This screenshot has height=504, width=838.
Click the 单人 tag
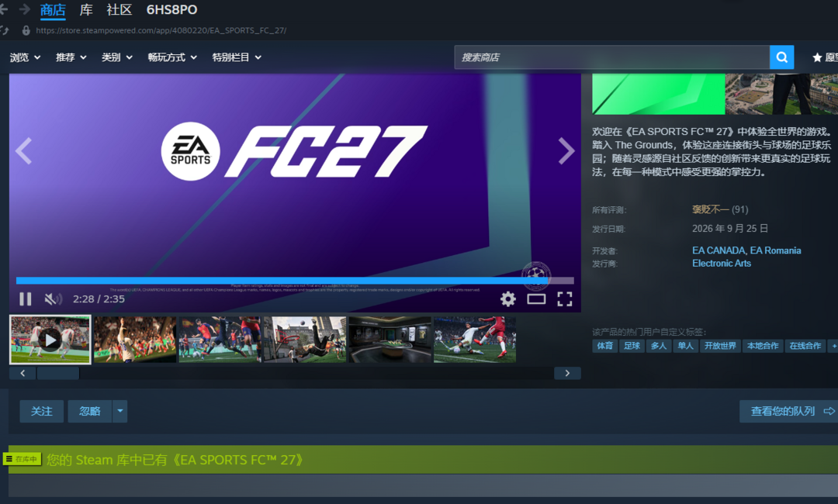(685, 346)
